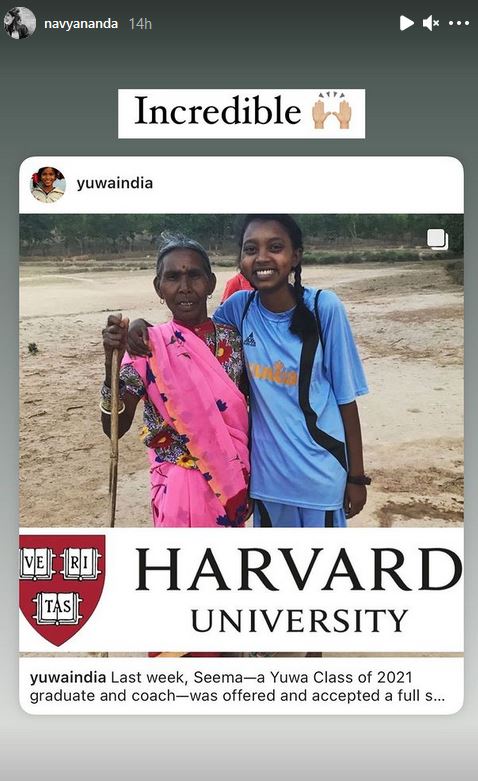Open the three-dot more options menu
This screenshot has height=781, width=478.
(x=459, y=23)
